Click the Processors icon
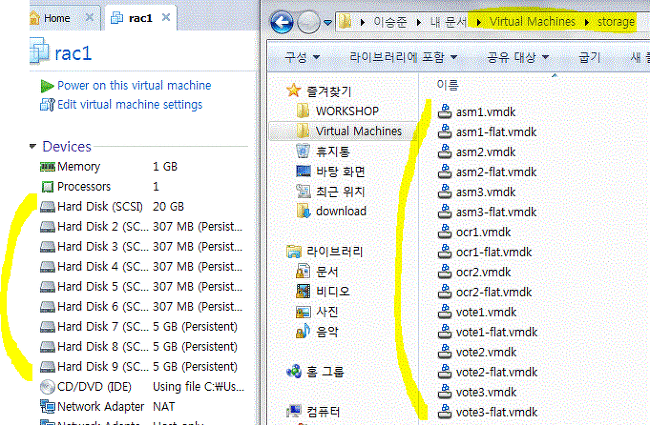The width and height of the screenshot is (650, 425). click(47, 187)
